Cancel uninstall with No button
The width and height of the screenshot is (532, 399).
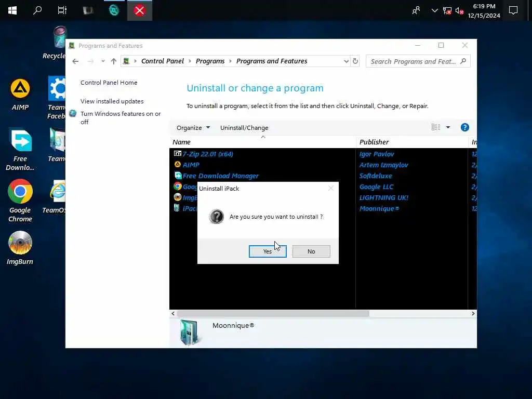click(311, 251)
